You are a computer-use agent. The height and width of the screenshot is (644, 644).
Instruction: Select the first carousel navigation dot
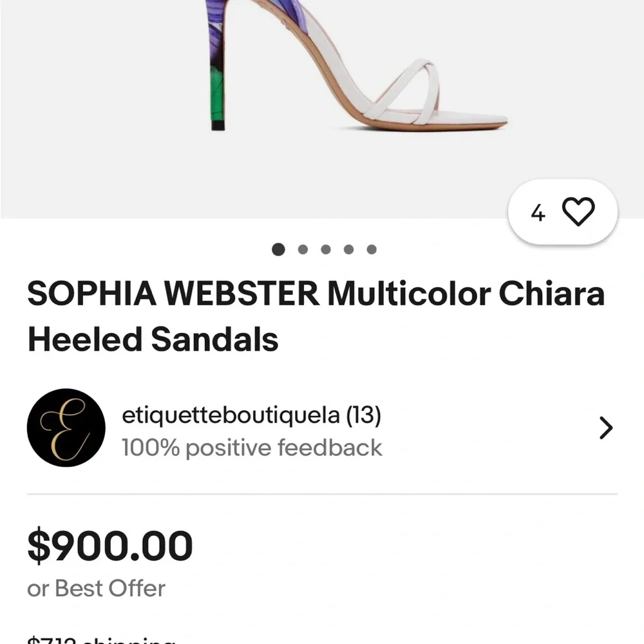(x=278, y=249)
